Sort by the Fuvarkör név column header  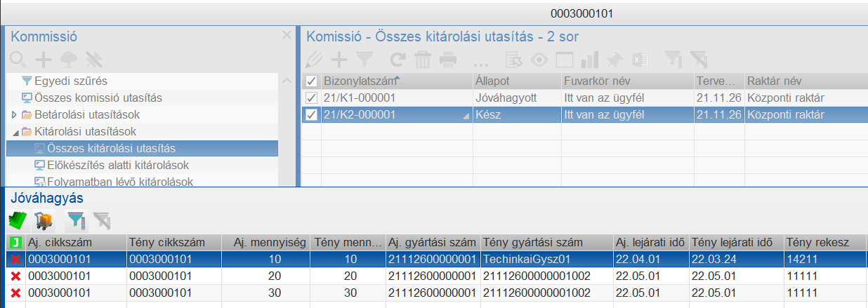pos(626,80)
